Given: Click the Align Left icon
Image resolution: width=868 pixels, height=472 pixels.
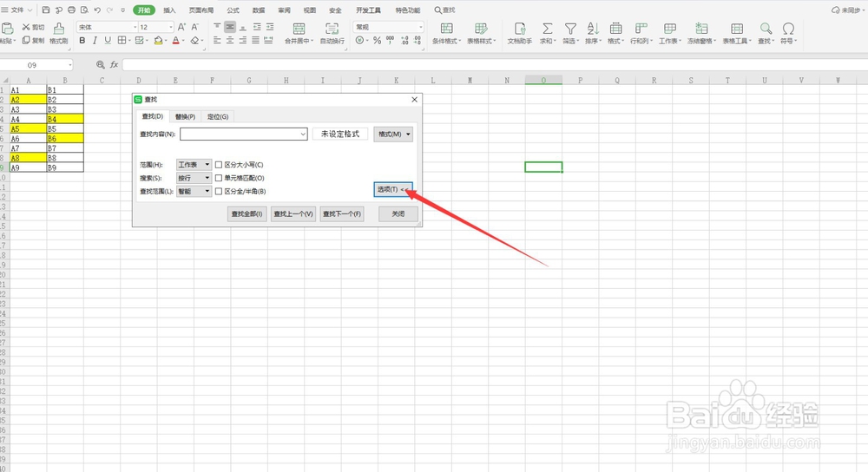Looking at the screenshot, I should pyautogui.click(x=217, y=40).
